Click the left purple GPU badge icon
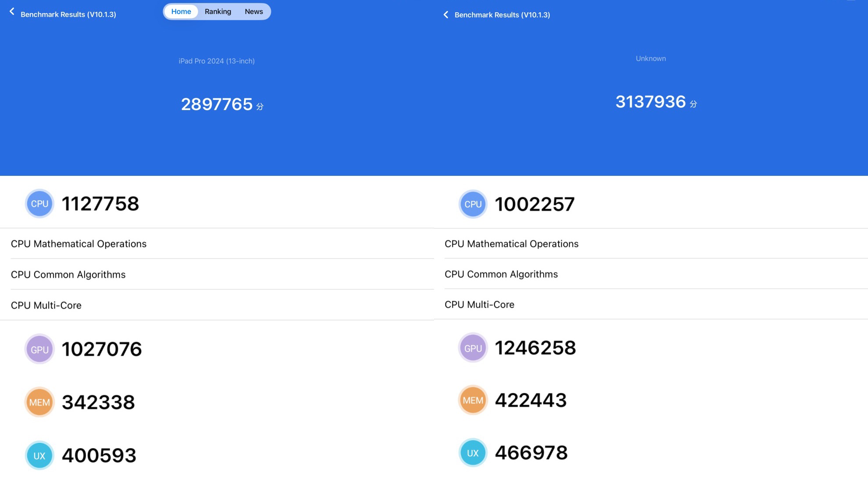Image resolution: width=868 pixels, height=481 pixels. click(x=39, y=349)
